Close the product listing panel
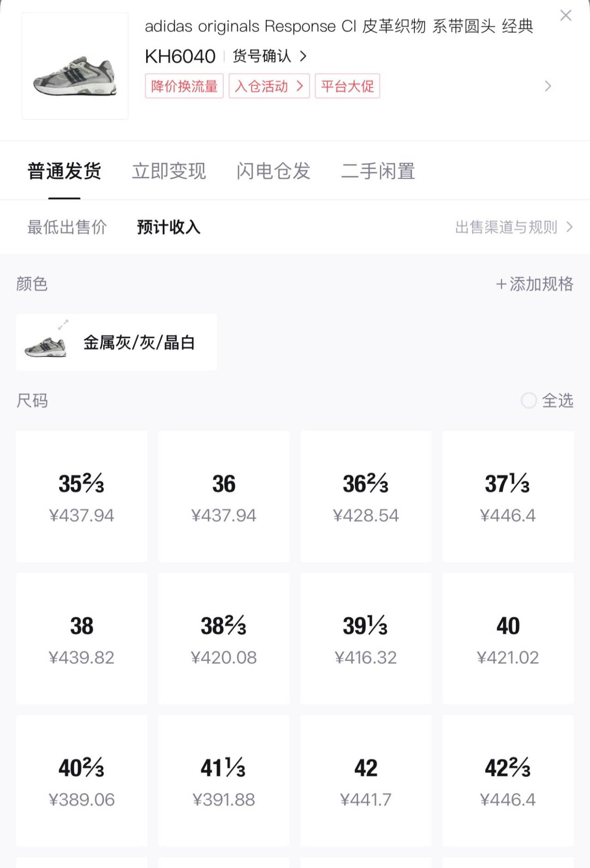The image size is (590, 868). 566,15
